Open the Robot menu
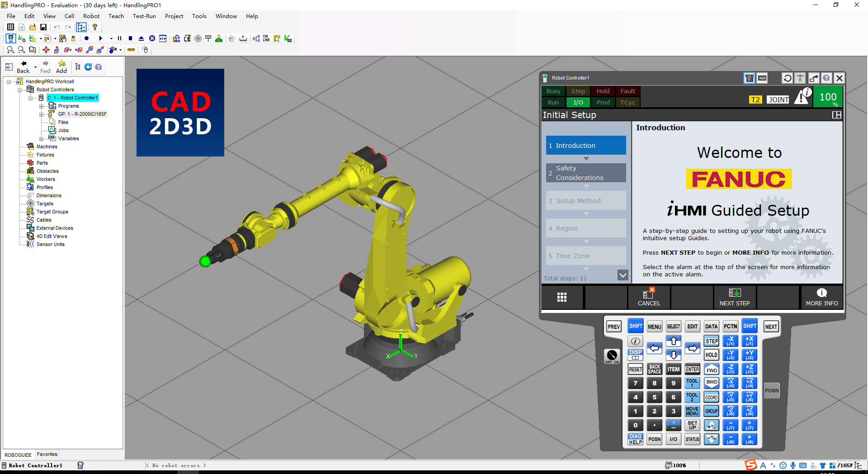 (91, 16)
